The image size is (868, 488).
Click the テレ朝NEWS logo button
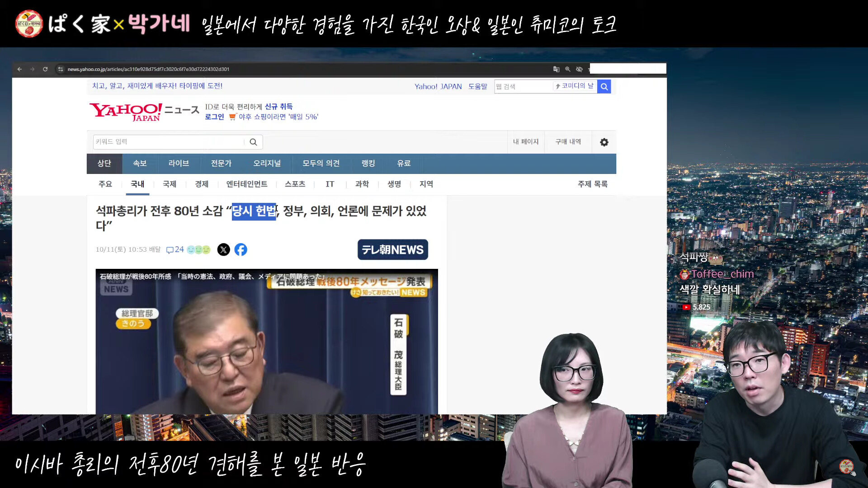click(x=392, y=249)
